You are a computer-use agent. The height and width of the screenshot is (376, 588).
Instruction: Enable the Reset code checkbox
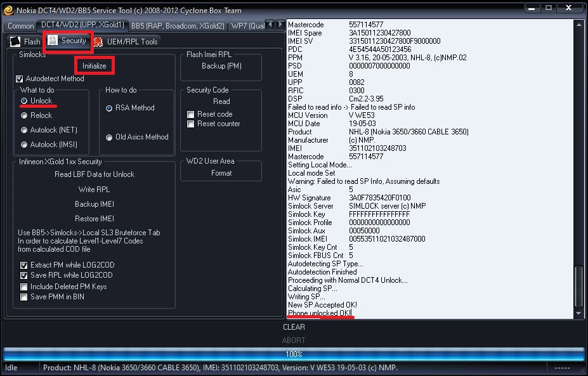tap(190, 114)
